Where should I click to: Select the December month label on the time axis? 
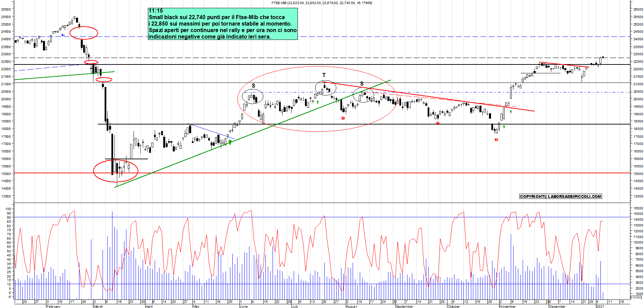pos(557,306)
